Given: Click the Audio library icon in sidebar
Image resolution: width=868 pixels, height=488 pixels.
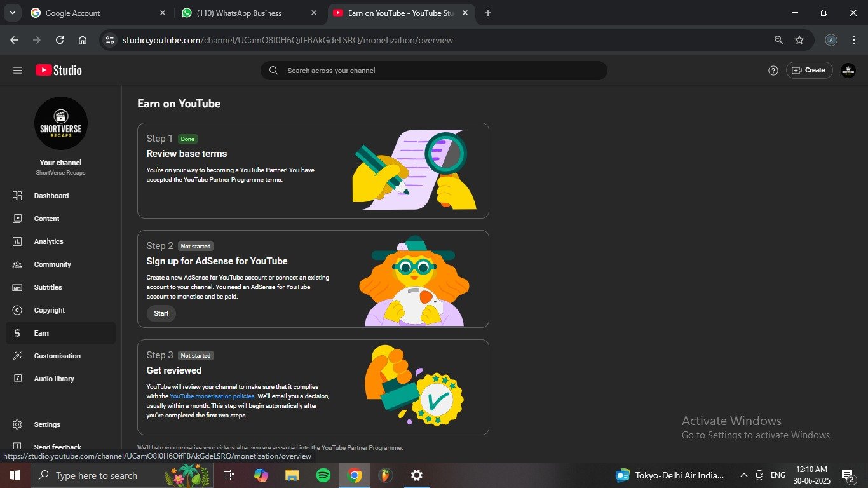Looking at the screenshot, I should 17,379.
